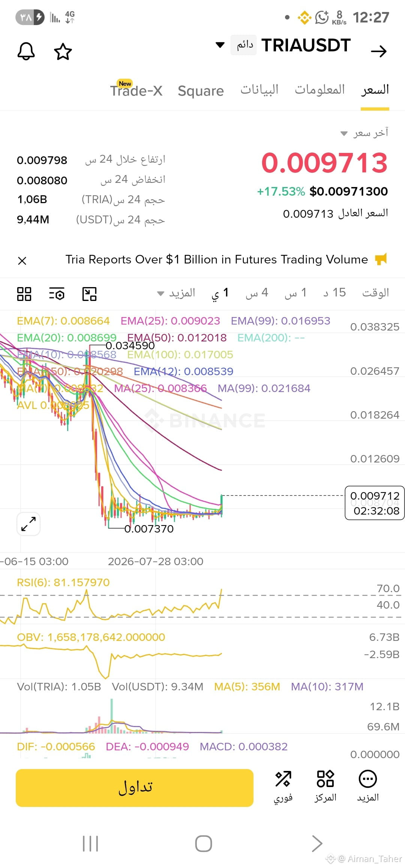
Task: Open chart indicator settings icon
Action: tap(57, 294)
